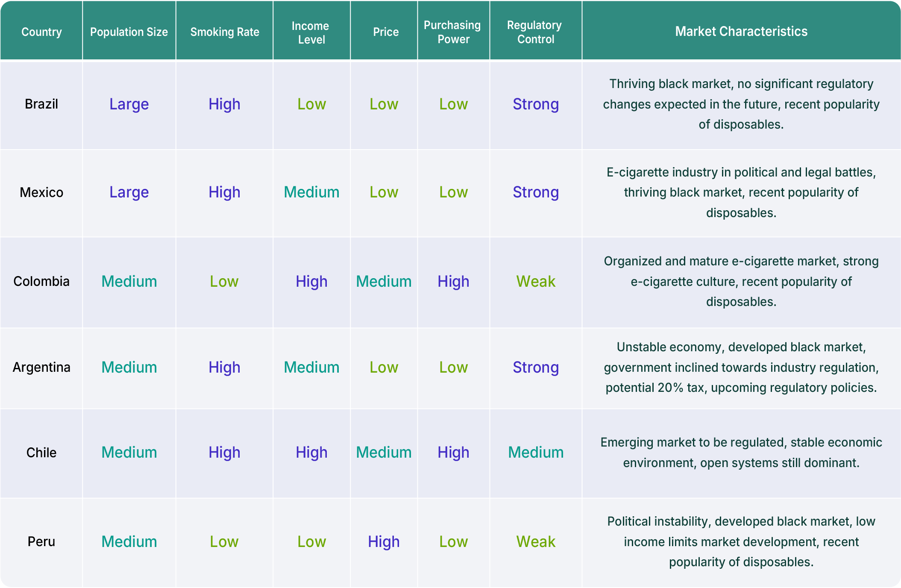Select the Peru row label
The width and height of the screenshot is (901, 588).
coord(41,541)
